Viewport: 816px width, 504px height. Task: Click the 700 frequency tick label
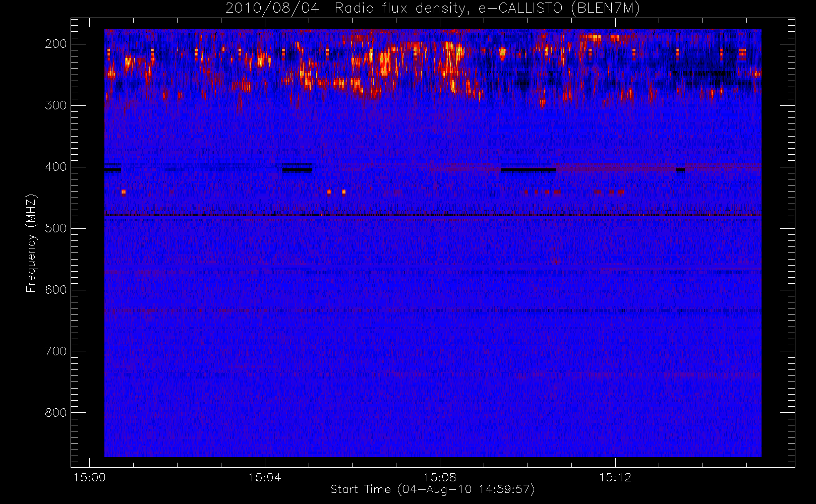tap(56, 351)
